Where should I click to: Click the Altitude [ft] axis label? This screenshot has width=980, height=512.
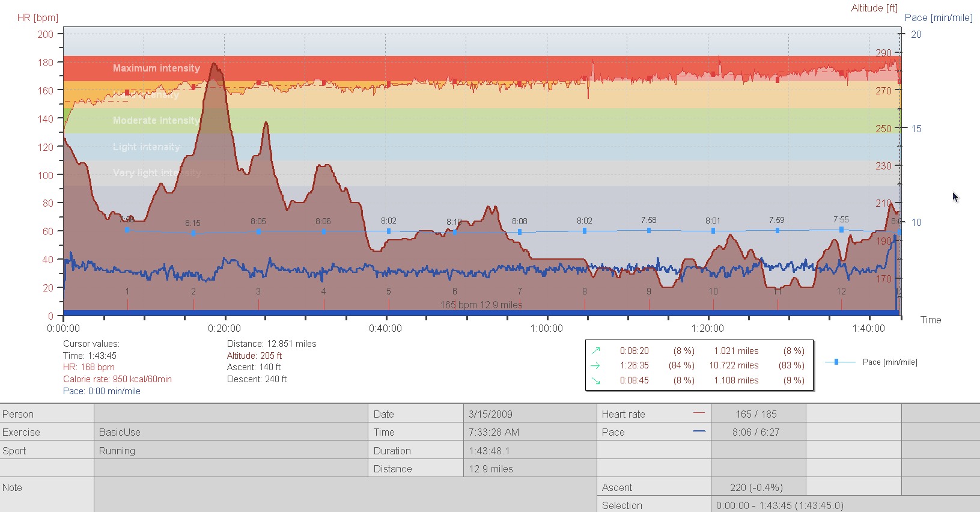[874, 8]
